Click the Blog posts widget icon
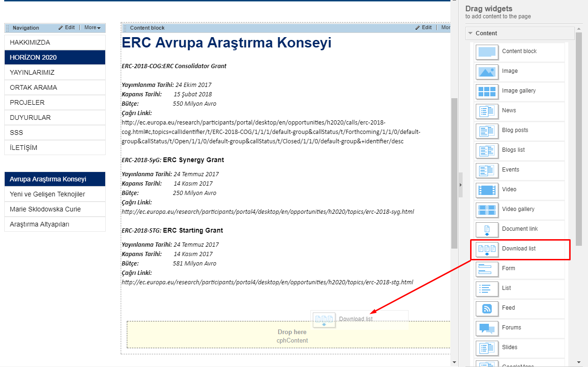 coord(487,131)
